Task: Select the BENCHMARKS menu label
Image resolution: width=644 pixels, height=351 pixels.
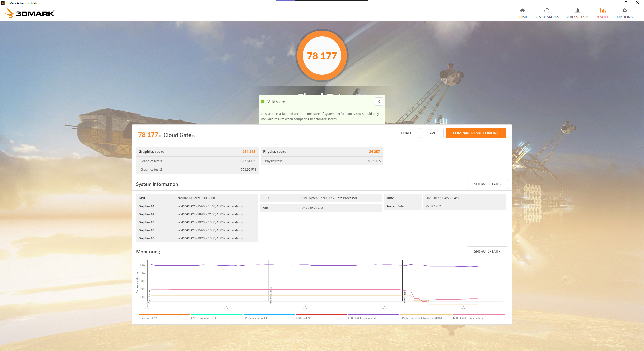Action: click(547, 17)
